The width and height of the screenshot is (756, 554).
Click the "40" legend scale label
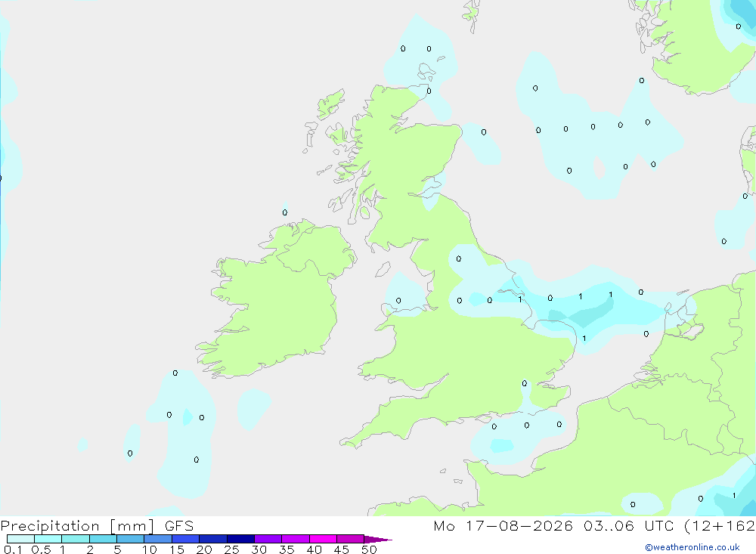(x=314, y=549)
